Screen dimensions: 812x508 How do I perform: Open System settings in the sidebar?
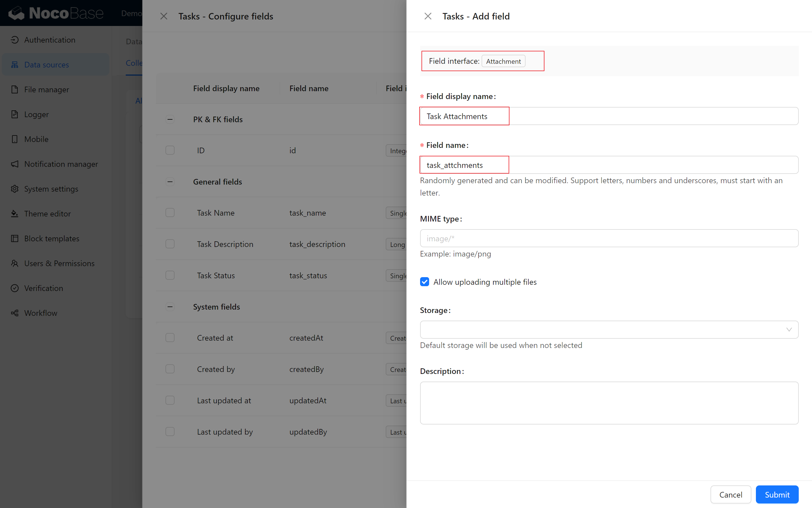(x=56, y=189)
